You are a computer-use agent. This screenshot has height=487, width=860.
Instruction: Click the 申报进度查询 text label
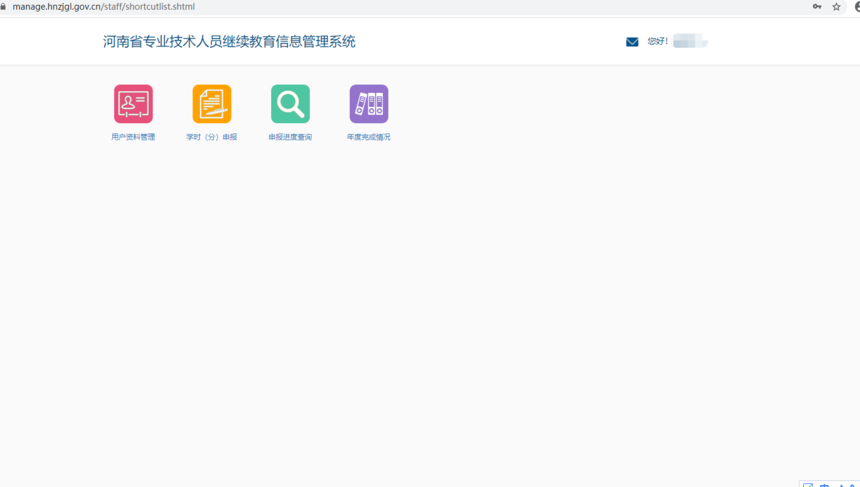tap(290, 137)
